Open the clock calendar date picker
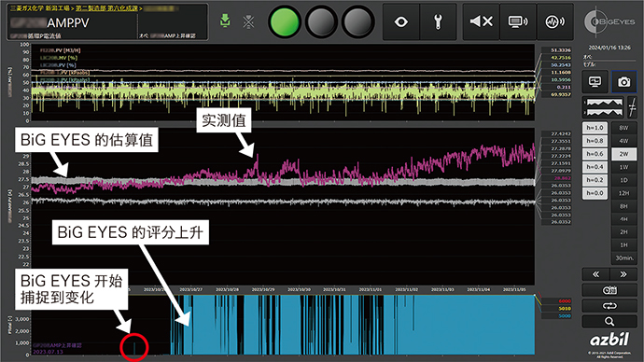The height and width of the screenshot is (362, 644). [x=609, y=290]
